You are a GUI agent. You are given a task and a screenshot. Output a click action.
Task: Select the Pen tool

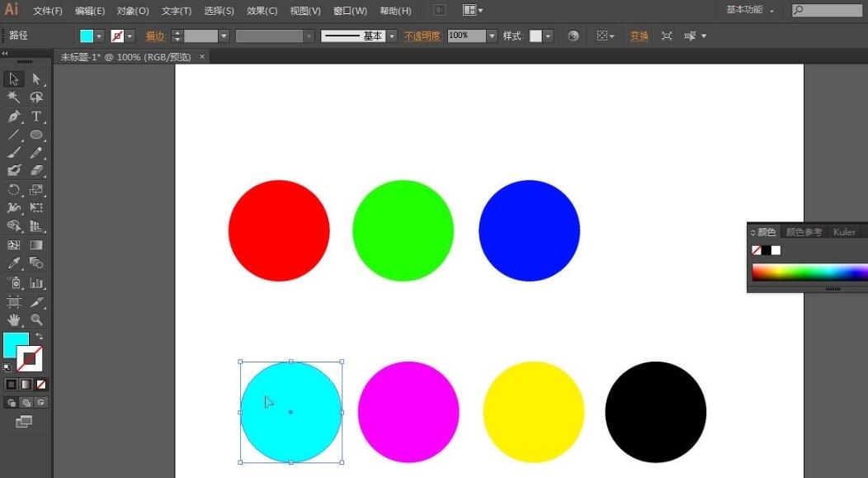pos(14,116)
